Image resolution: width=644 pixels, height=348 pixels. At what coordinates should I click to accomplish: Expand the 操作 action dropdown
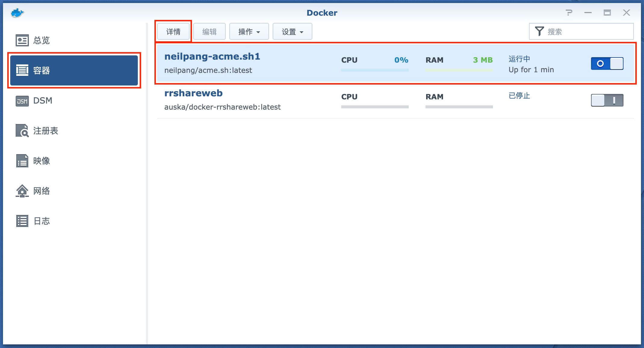tap(249, 32)
